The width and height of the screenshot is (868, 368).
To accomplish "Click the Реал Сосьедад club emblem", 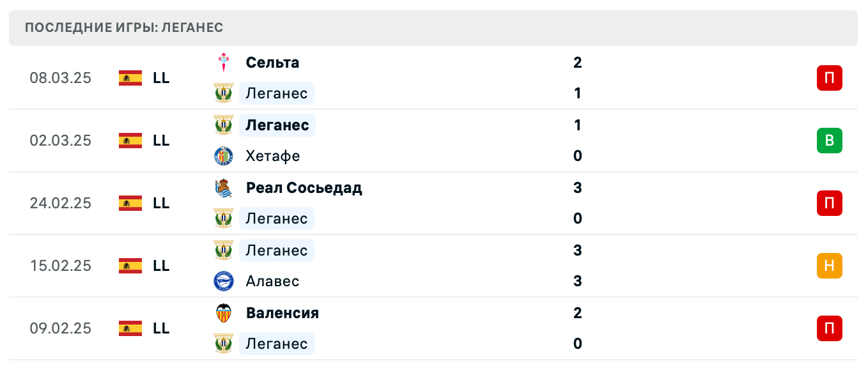I will click(x=223, y=188).
